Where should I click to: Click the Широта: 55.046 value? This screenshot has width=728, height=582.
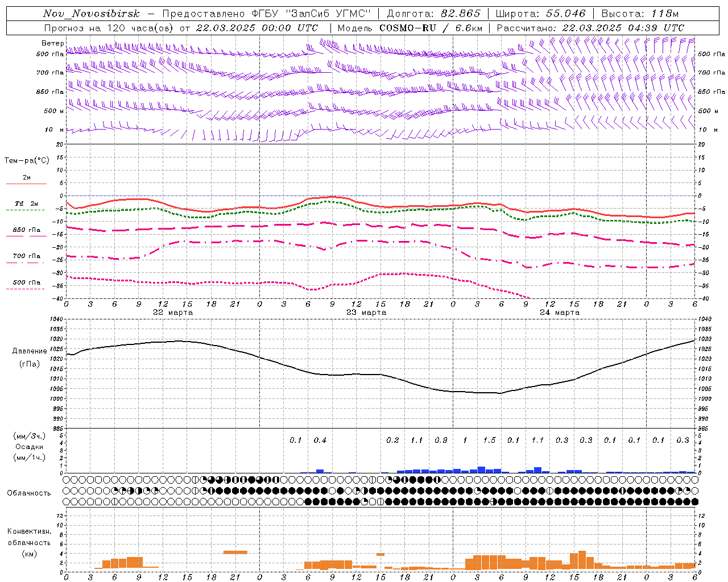[x=540, y=14]
